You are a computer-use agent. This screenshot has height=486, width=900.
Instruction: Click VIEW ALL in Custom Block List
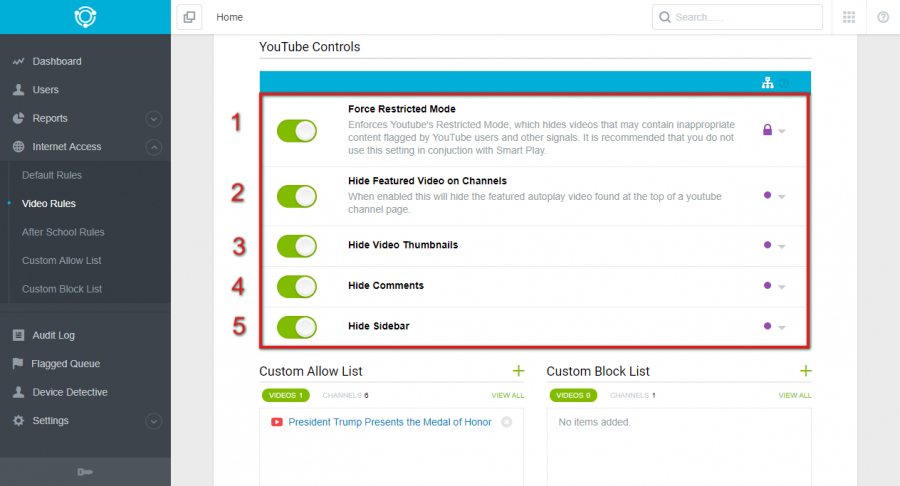pos(795,395)
